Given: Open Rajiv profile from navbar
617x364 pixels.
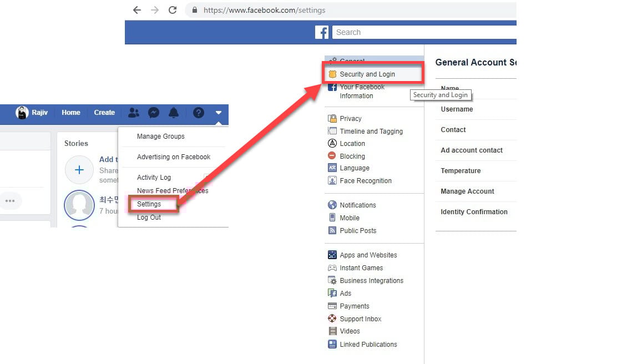Looking at the screenshot, I should pos(32,113).
